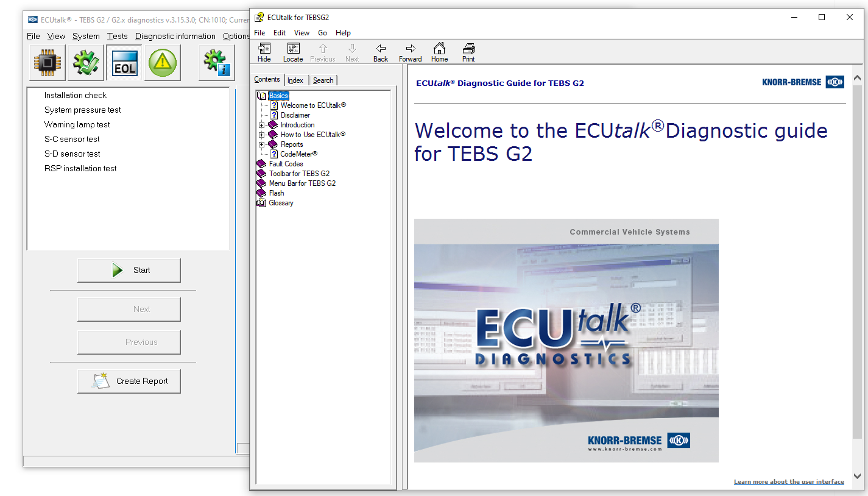
Task: Click the help content scrollbar down arrow
Action: pyautogui.click(x=857, y=477)
